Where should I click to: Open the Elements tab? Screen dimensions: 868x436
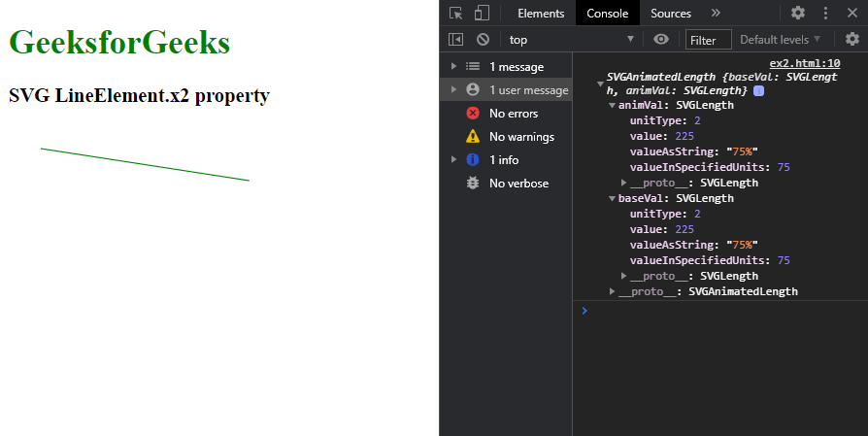541,14
